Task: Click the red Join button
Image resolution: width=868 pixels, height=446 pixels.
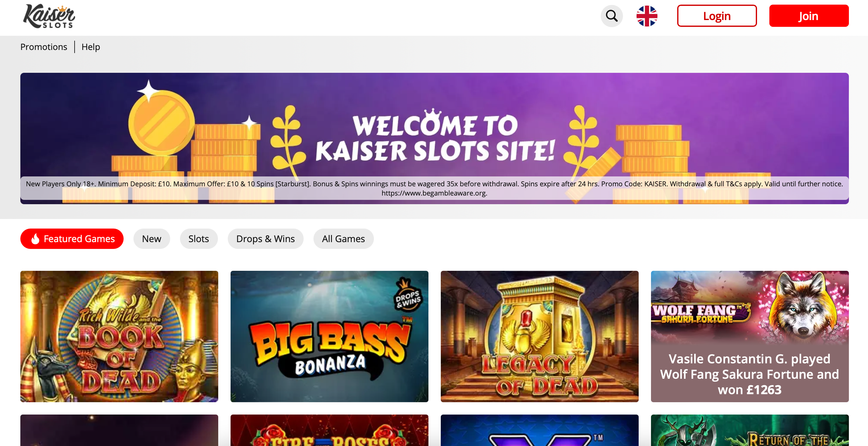Action: pos(809,16)
